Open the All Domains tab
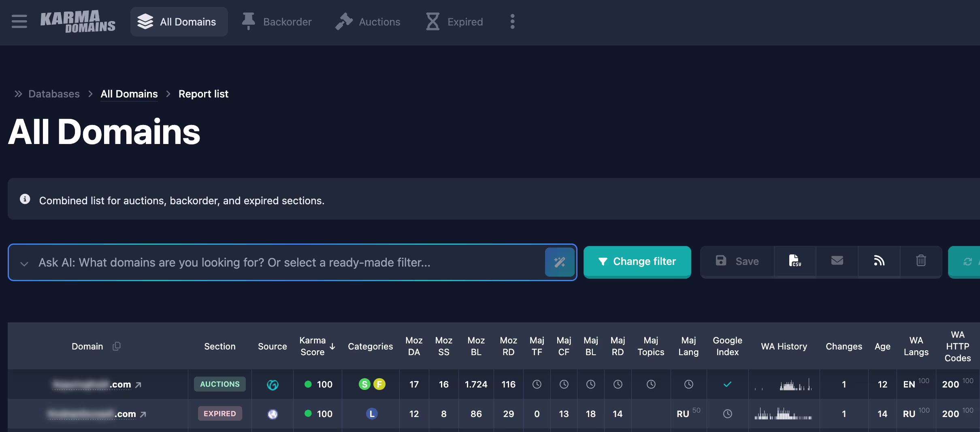Viewport: 980px width, 432px height. (x=179, y=22)
